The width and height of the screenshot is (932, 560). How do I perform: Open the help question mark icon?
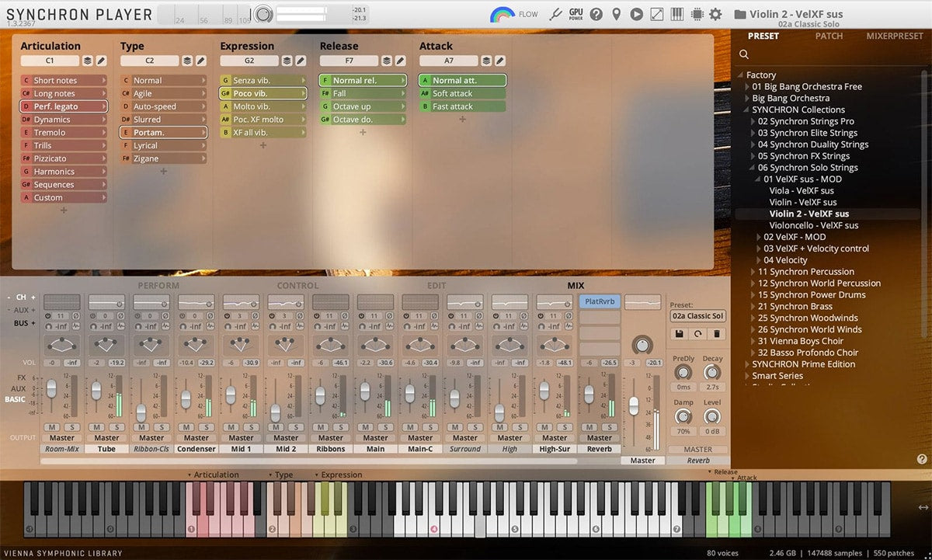click(596, 14)
